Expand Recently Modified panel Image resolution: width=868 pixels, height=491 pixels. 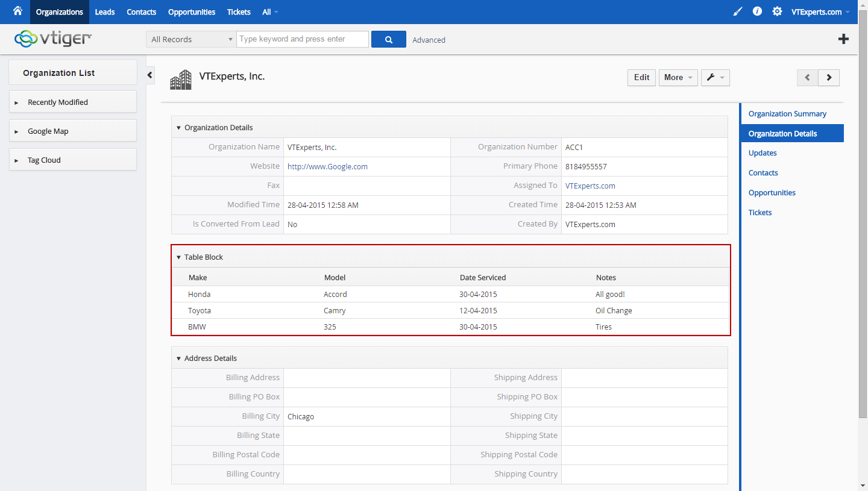(x=73, y=102)
